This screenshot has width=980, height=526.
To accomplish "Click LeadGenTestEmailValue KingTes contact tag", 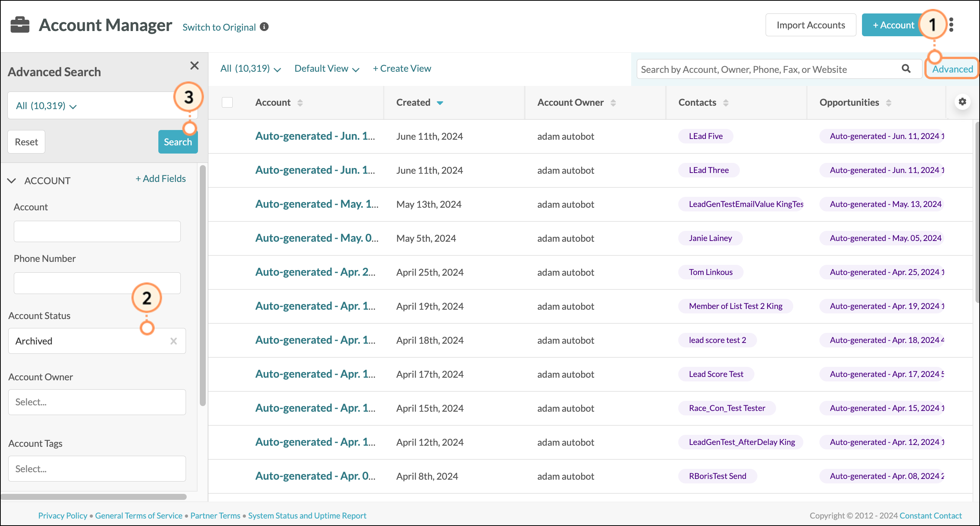I will pos(741,204).
